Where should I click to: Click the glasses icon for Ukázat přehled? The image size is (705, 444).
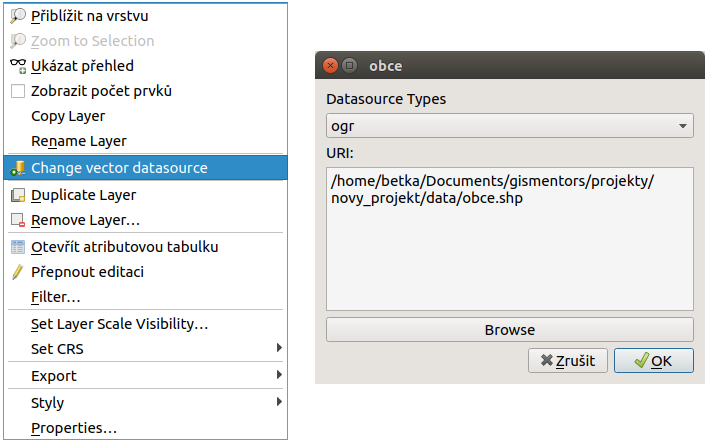click(x=18, y=66)
